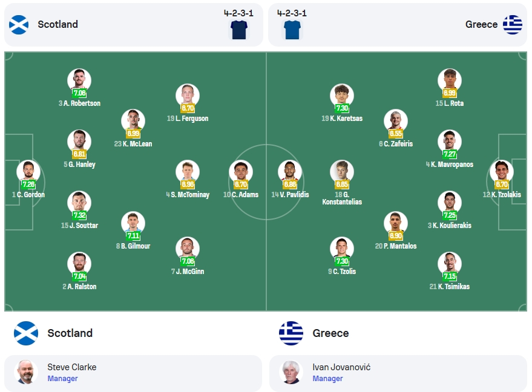Select Greece's blue jersey icon
The height and width of the screenshot is (392, 532).
[292, 30]
